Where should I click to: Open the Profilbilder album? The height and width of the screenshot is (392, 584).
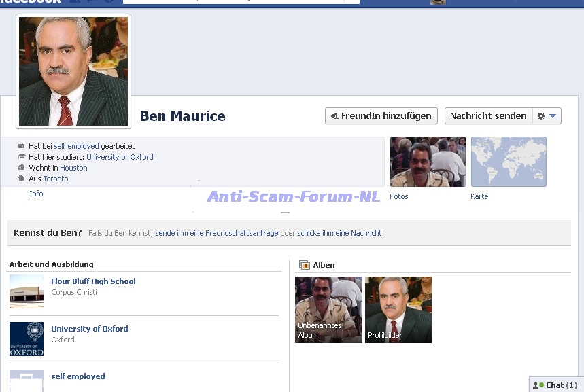tap(398, 309)
